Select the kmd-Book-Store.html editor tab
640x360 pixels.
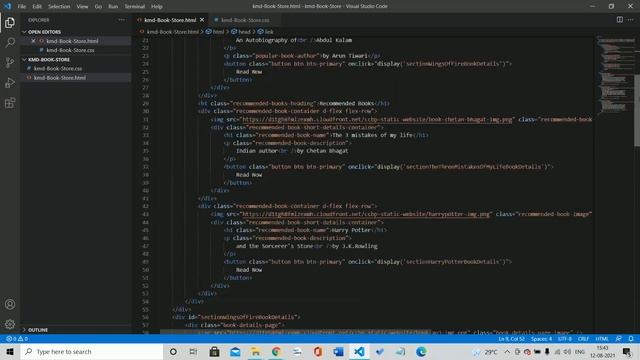170,20
